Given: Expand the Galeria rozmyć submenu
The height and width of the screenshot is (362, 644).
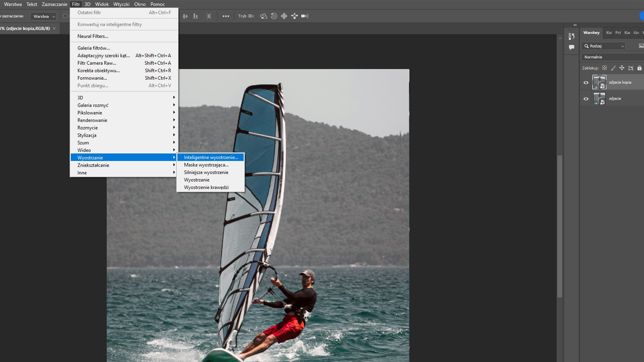Looking at the screenshot, I should point(124,105).
